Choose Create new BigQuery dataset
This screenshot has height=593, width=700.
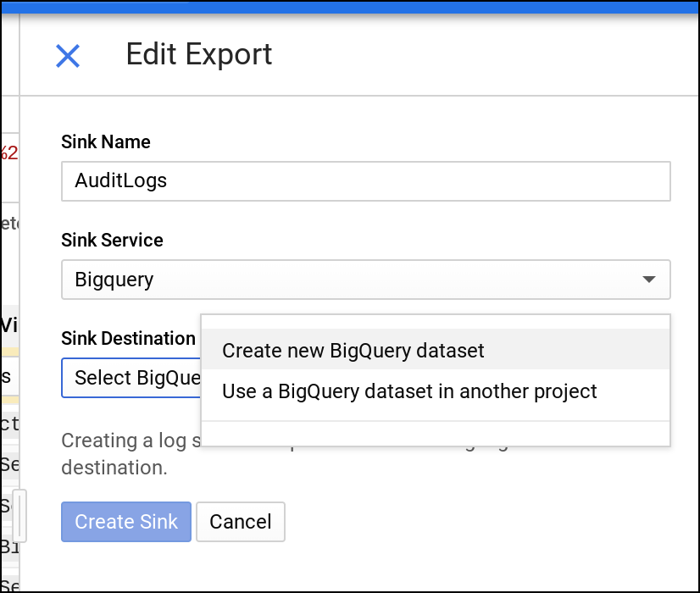(436, 350)
